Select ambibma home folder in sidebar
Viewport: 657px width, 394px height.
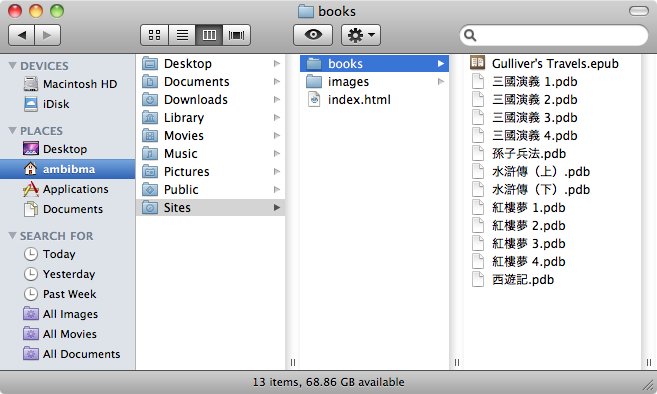[x=67, y=169]
